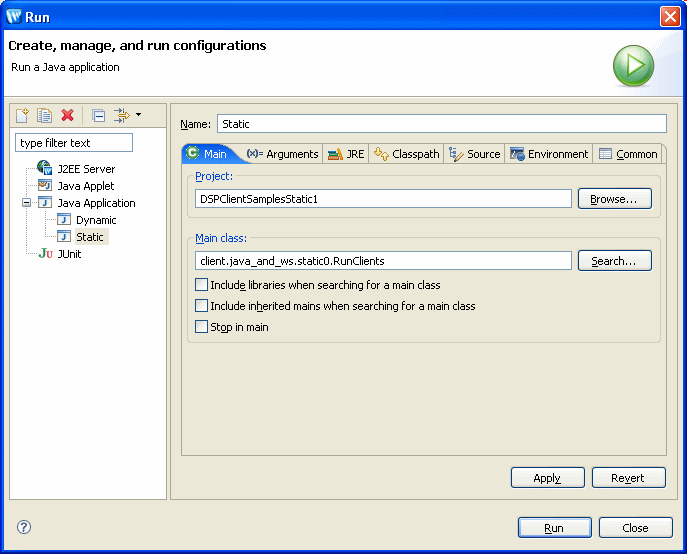Screen dimensions: 687x554
Task: Click the Classpath tab icon
Action: [x=381, y=154]
